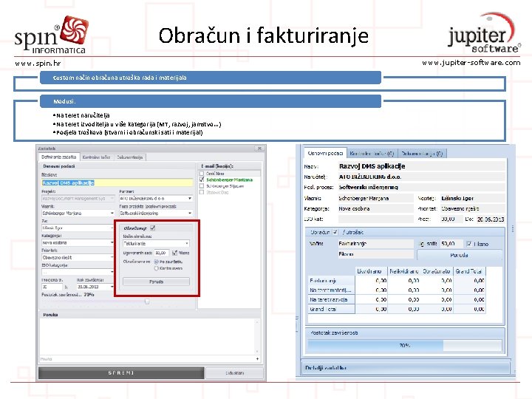Click the 20.06.2013 date value in right panel
The width and height of the screenshot is (532, 399).
tap(491, 219)
